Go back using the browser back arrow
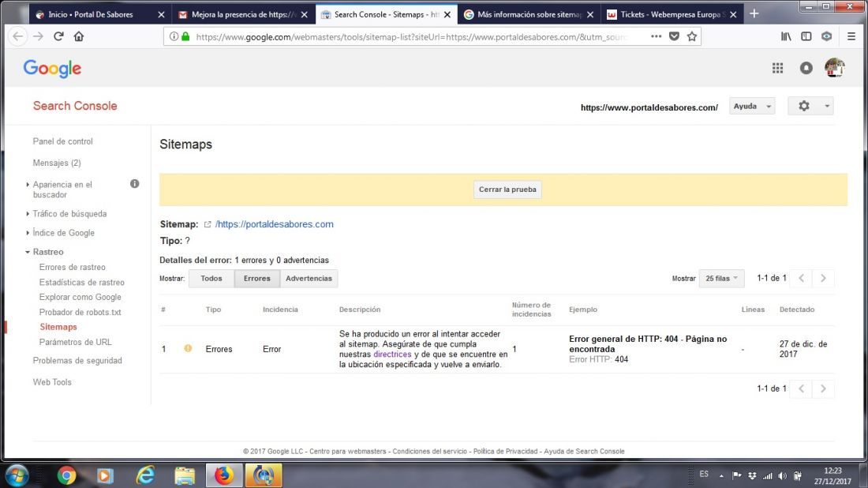 (17, 36)
